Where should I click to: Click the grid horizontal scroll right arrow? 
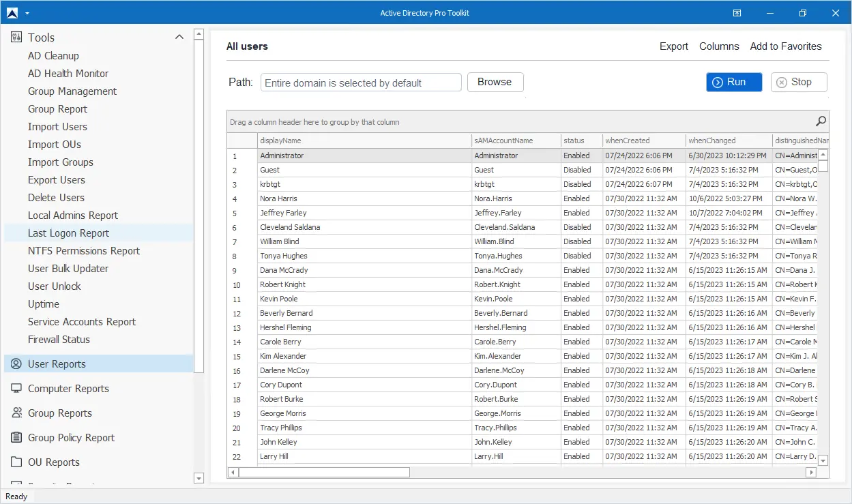coord(811,472)
